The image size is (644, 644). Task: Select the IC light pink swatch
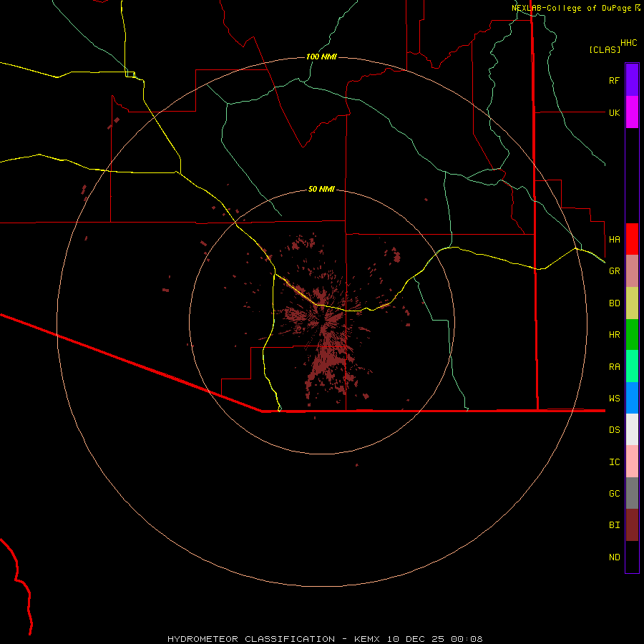pos(632,462)
